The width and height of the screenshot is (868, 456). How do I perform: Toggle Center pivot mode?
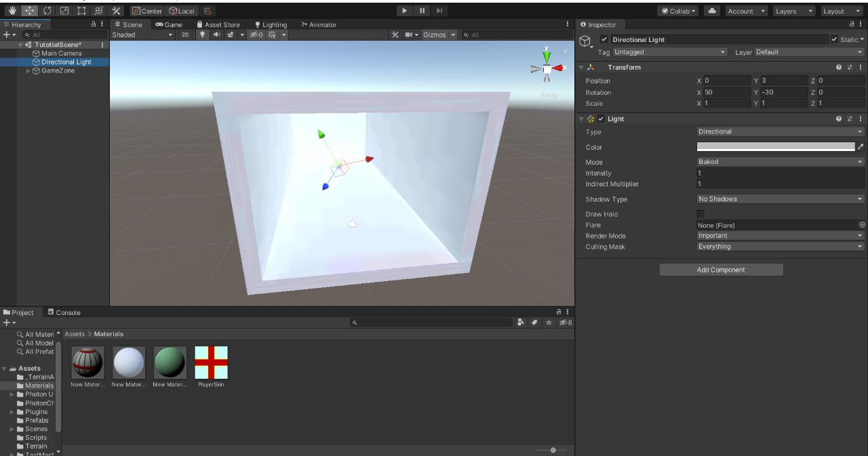pyautogui.click(x=147, y=11)
